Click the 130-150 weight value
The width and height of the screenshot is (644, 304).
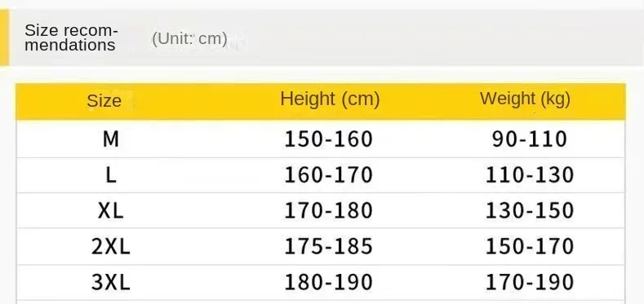point(530,211)
